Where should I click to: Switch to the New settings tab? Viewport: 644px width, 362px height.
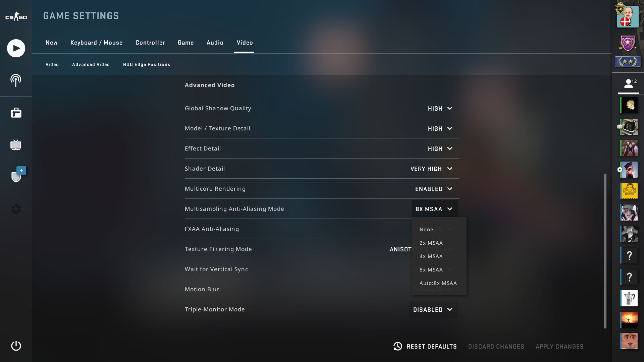click(52, 43)
